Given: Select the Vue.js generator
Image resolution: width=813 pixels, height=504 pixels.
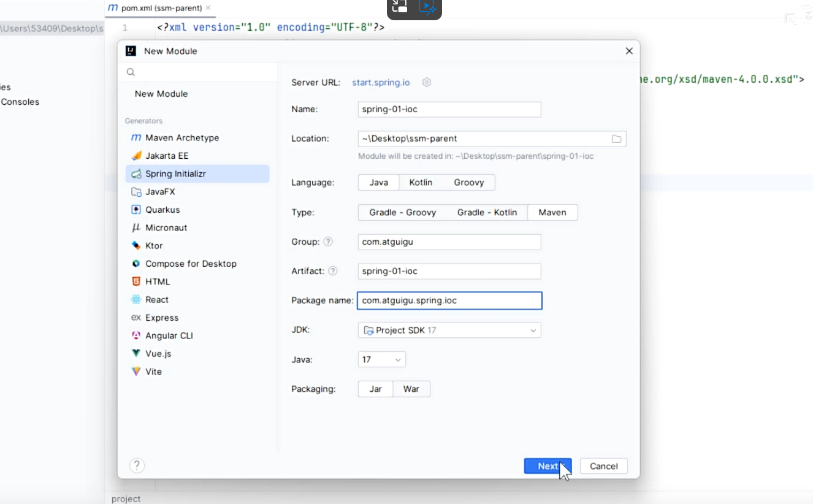Looking at the screenshot, I should 197,353.
